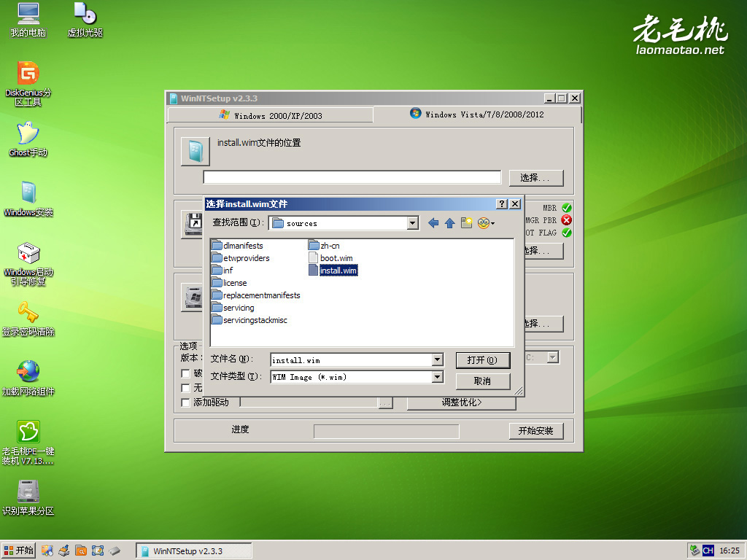Enable the 添加驱动 checkbox
The width and height of the screenshot is (747, 560).
point(186,402)
